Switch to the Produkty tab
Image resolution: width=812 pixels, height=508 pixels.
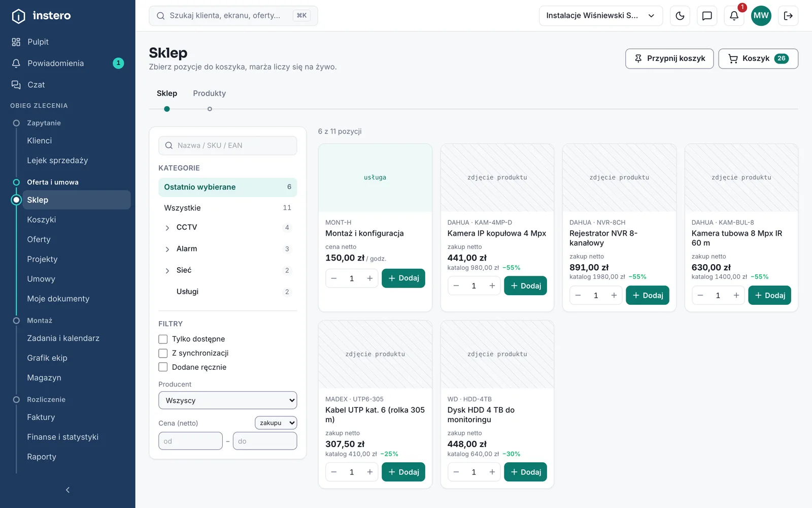click(209, 93)
